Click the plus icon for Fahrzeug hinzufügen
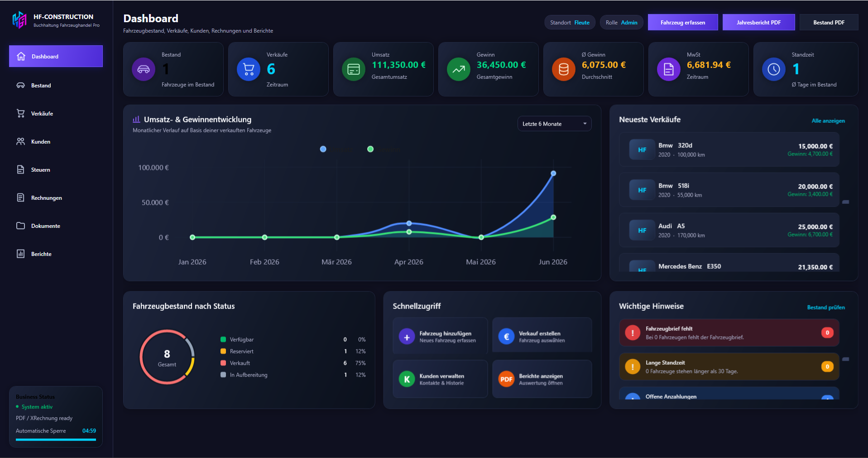 coord(407,337)
